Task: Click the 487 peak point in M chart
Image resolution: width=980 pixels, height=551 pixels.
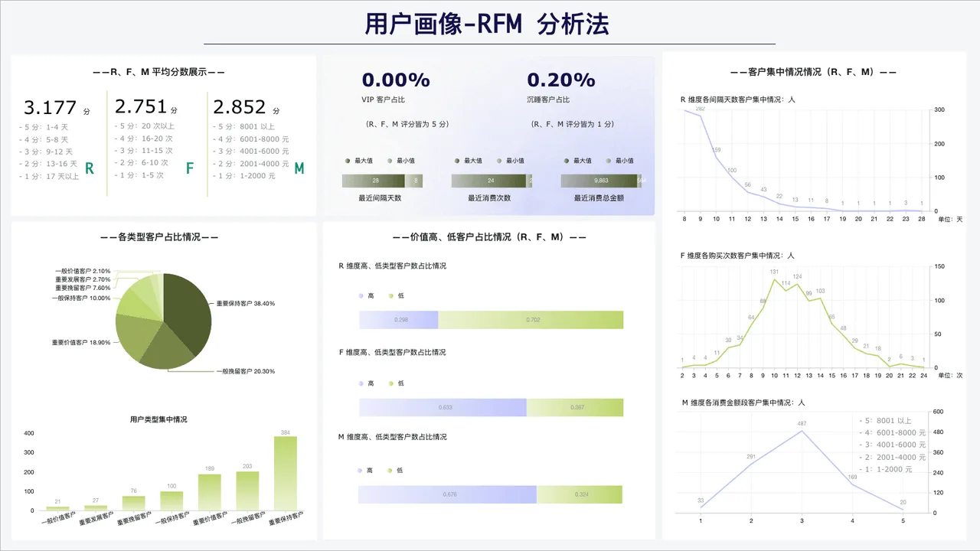Action: click(802, 431)
